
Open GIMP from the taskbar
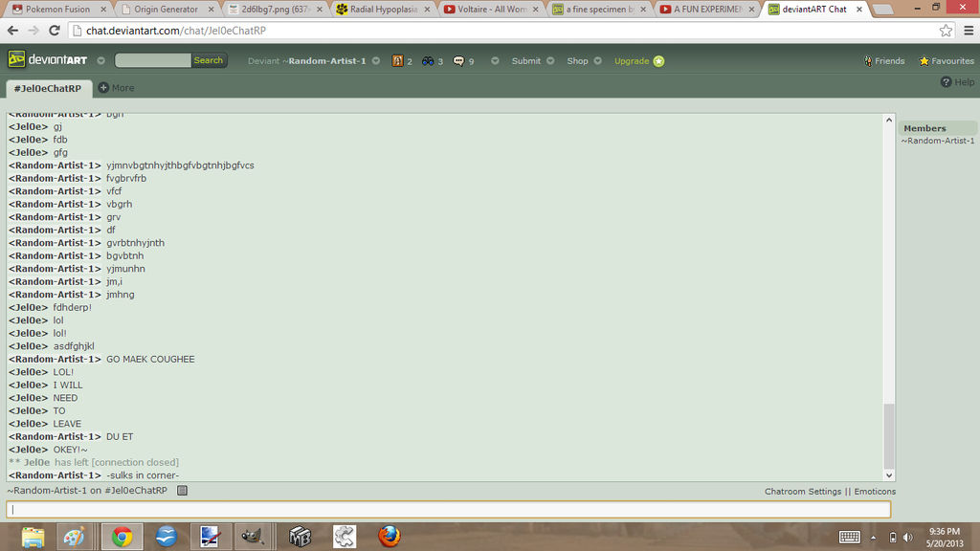[253, 537]
